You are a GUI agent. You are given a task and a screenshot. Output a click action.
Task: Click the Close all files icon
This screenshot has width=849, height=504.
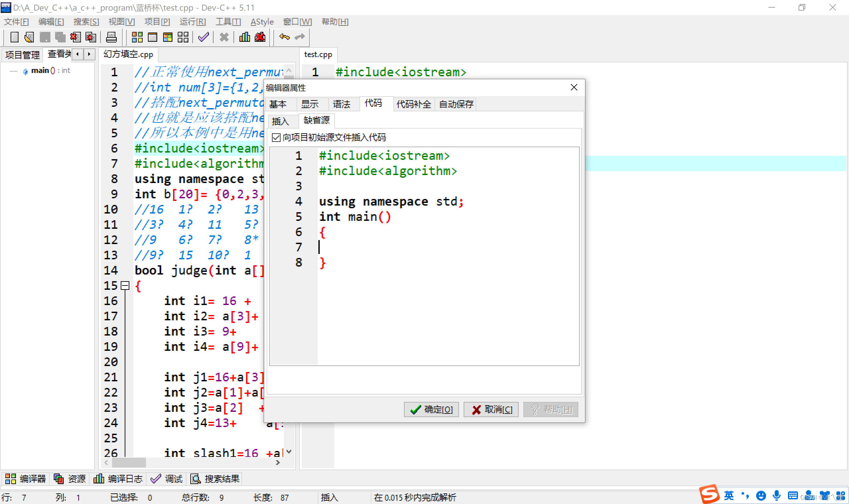[91, 37]
